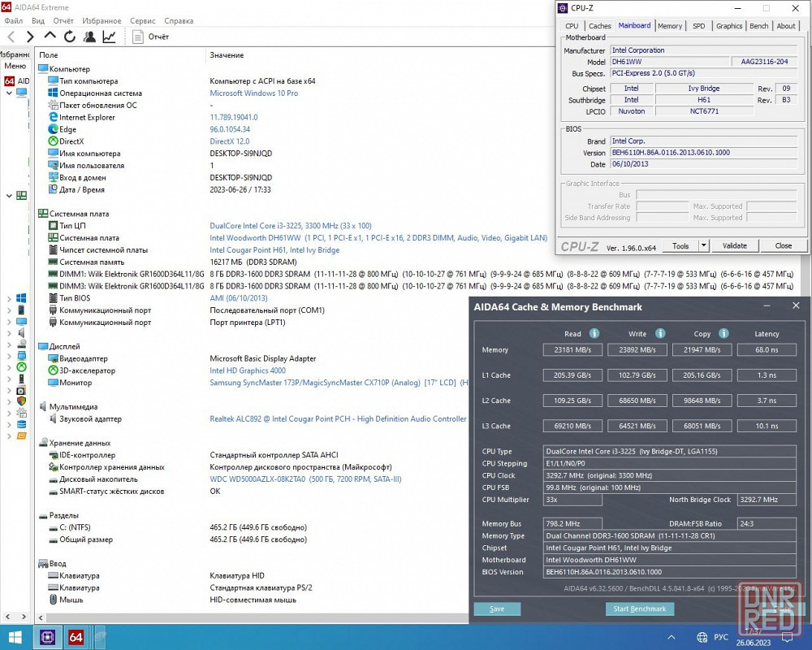The height and width of the screenshot is (650, 812).
Task: Expand the Server tree node
Action: [9, 310]
